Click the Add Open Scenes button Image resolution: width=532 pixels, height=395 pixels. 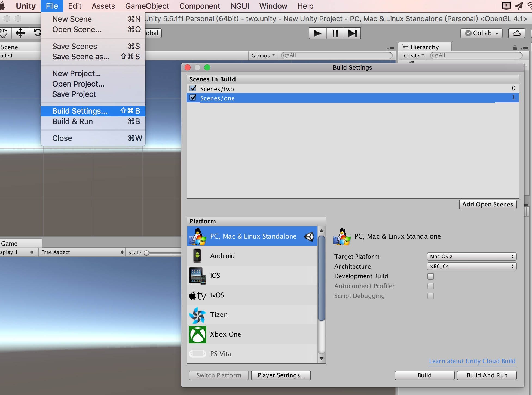click(x=487, y=204)
